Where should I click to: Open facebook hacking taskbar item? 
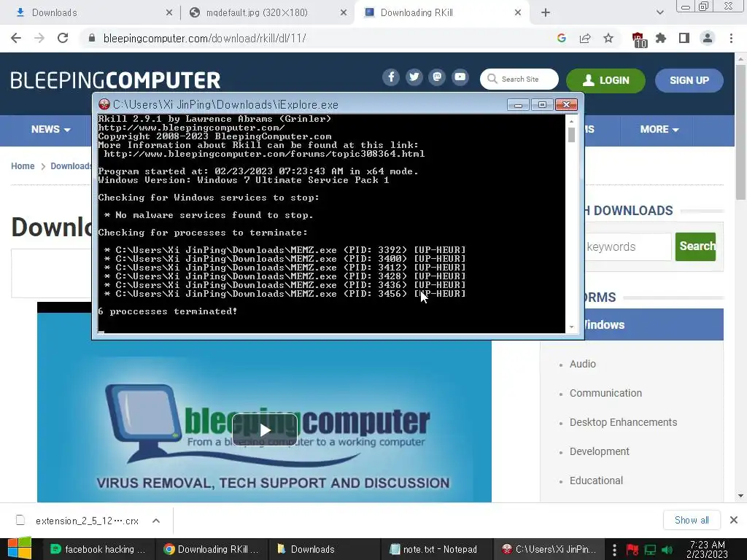pos(98,549)
